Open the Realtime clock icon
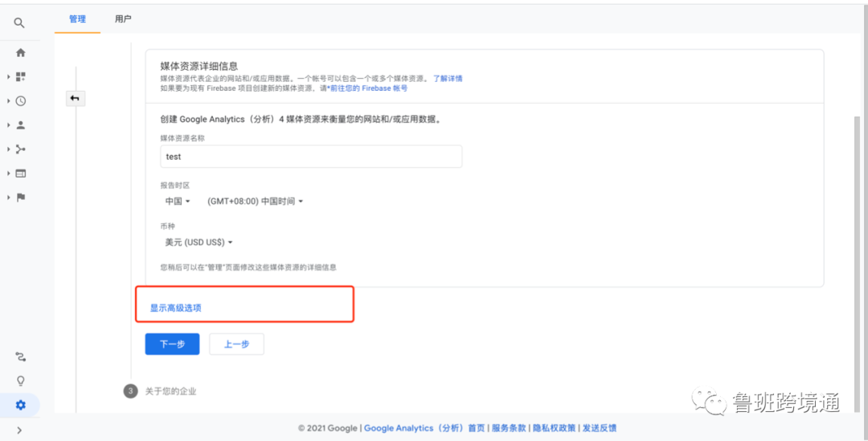This screenshot has width=868, height=441. pyautogui.click(x=20, y=100)
